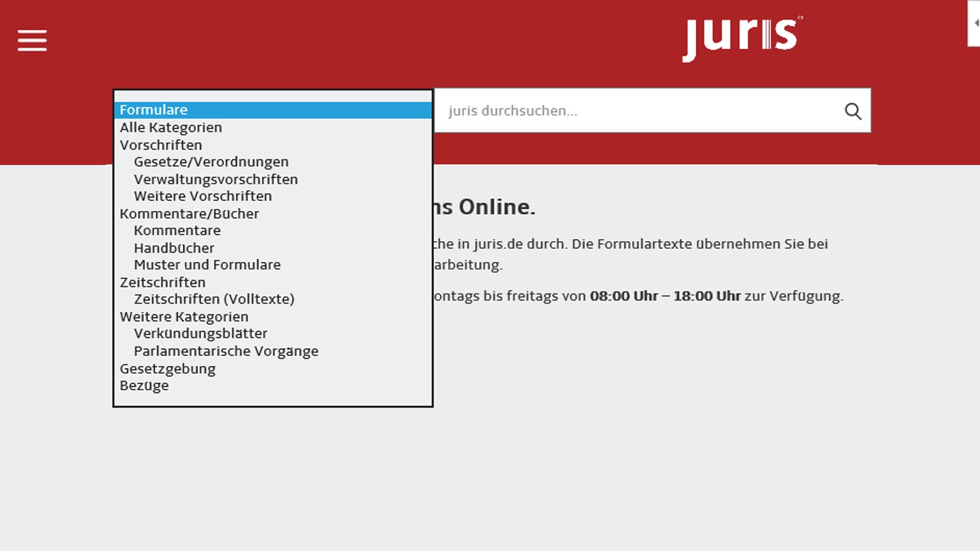
Task: Click the magnifier search icon
Action: click(853, 111)
